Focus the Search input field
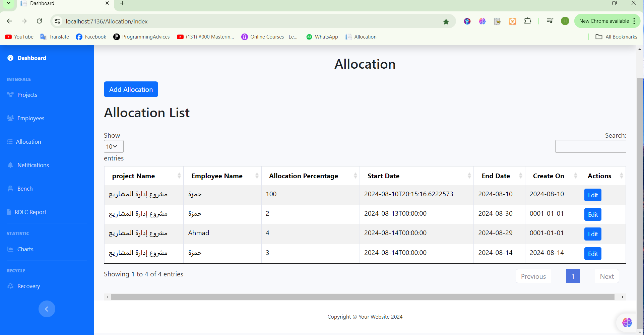 click(590, 146)
